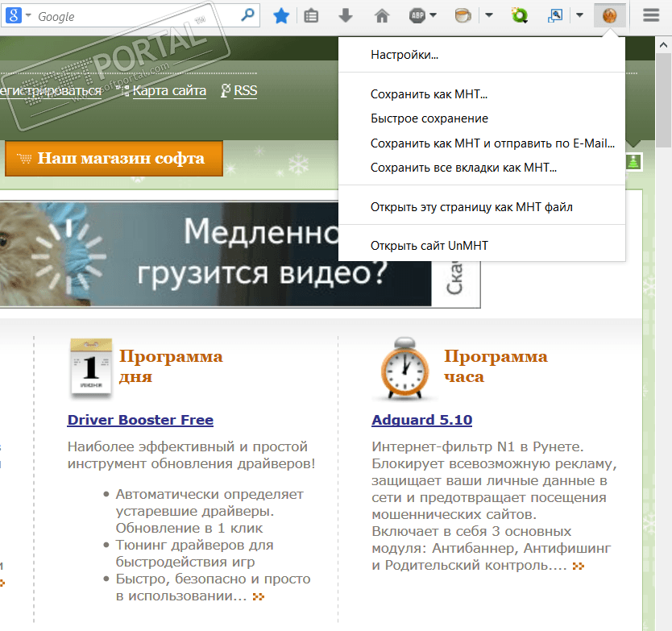Open the Adblock Plus dropdown arrow
The image size is (672, 631).
pos(433,15)
